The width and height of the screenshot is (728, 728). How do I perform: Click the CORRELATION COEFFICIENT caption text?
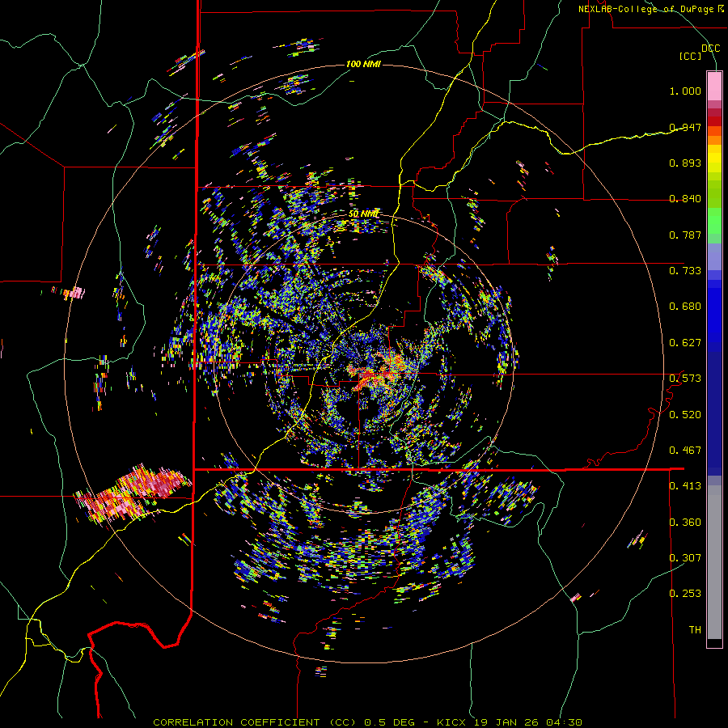click(236, 722)
